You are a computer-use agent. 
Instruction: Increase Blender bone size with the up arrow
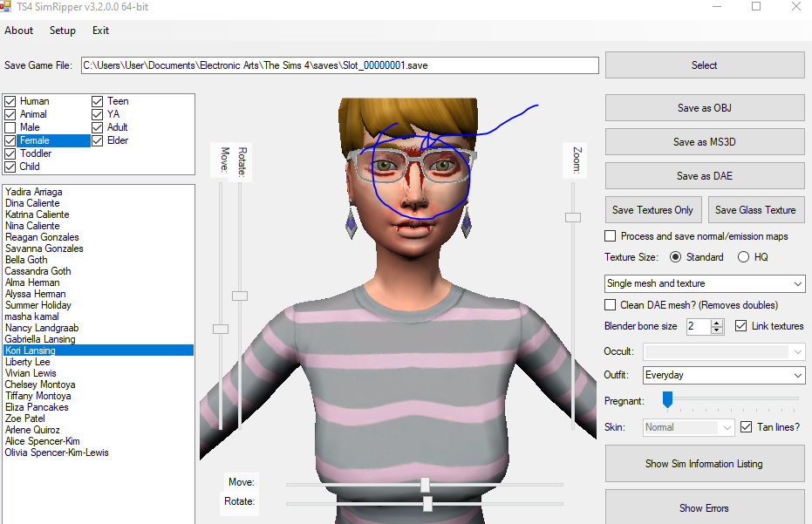pyautogui.click(x=718, y=322)
